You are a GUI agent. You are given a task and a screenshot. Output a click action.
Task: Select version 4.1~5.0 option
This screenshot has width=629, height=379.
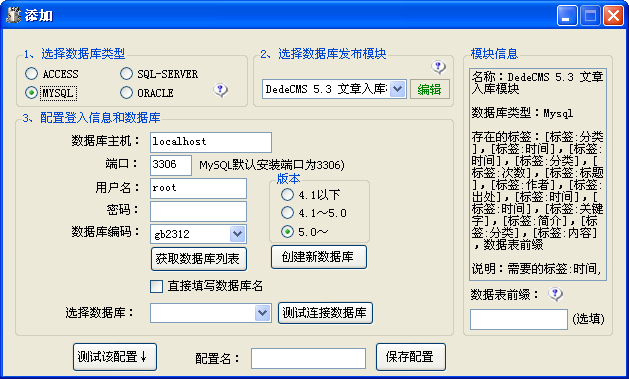[287, 213]
